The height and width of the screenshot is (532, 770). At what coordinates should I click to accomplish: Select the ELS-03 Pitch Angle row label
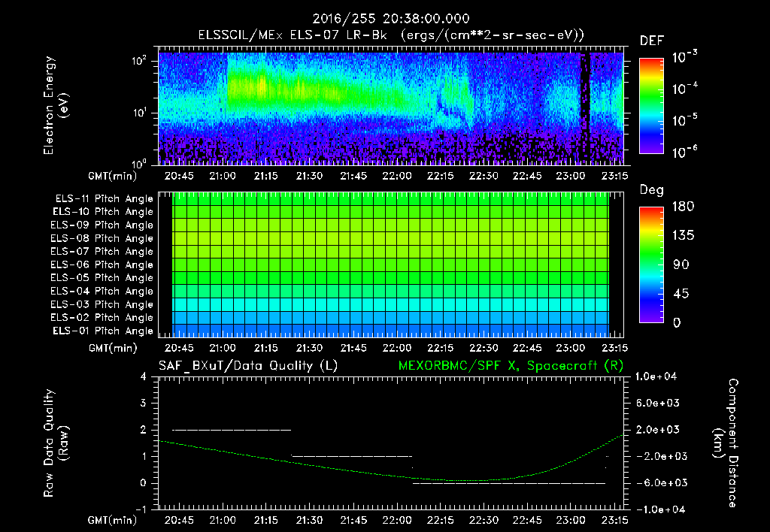102,304
